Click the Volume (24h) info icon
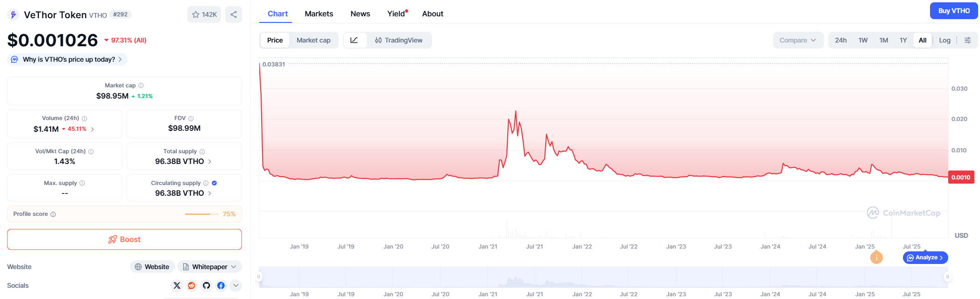Image resolution: width=980 pixels, height=299 pixels. click(x=85, y=119)
